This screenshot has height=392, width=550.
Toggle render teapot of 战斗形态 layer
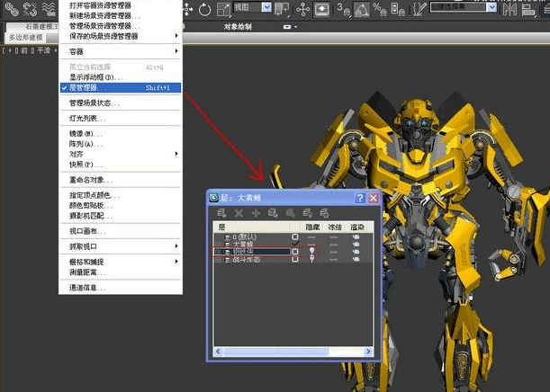(x=356, y=259)
